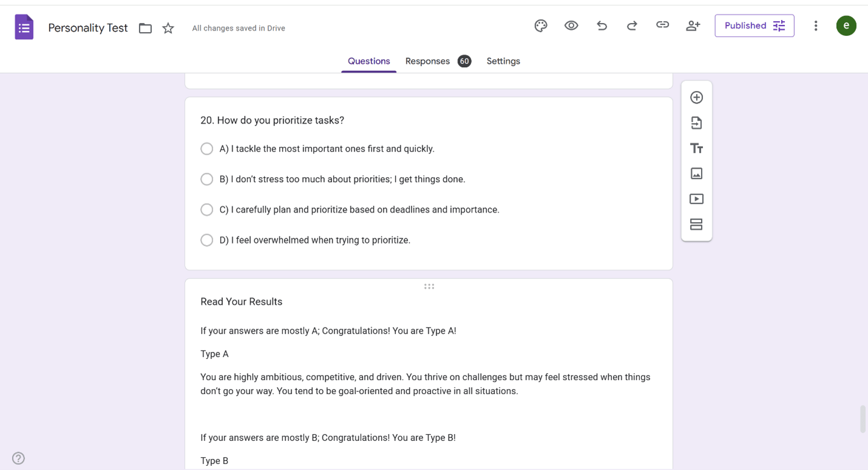Open the three-dot more options menu
Viewport: 868px width, 470px height.
pyautogui.click(x=816, y=25)
